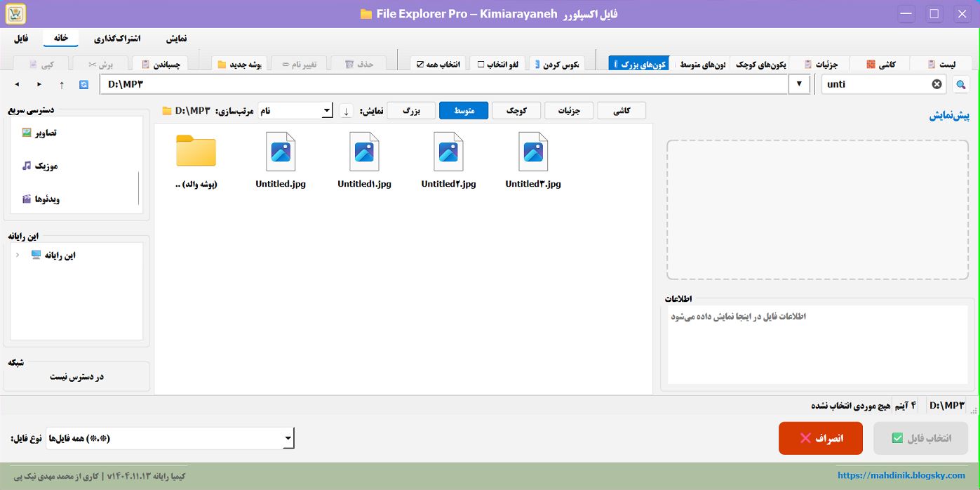Click the Deselect (لغو انتخاب) checkbox button

pos(497,64)
